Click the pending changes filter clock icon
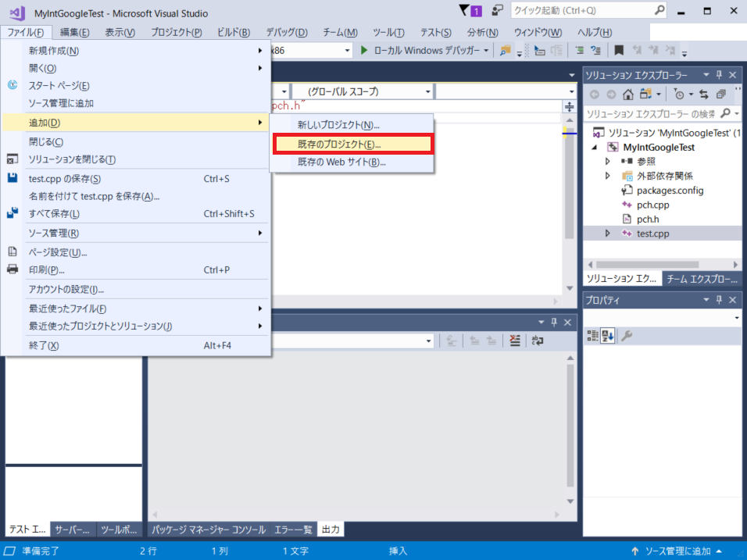Screen dimensions: 747x560 [679, 95]
